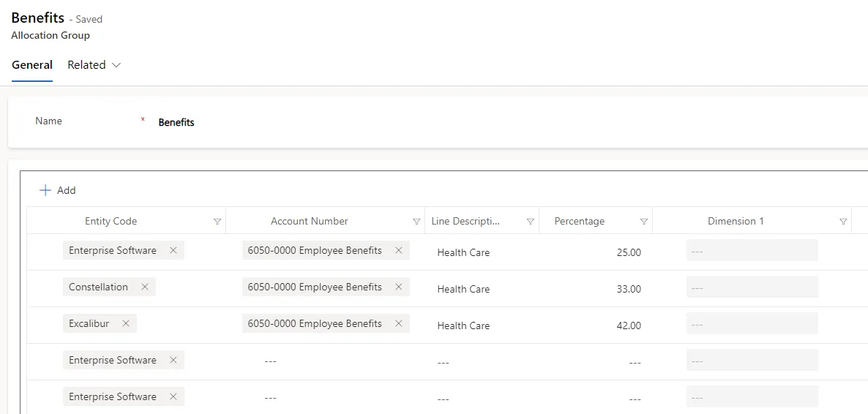This screenshot has width=868, height=414.
Task: Remove Excalibur entity code tag
Action: coord(126,323)
